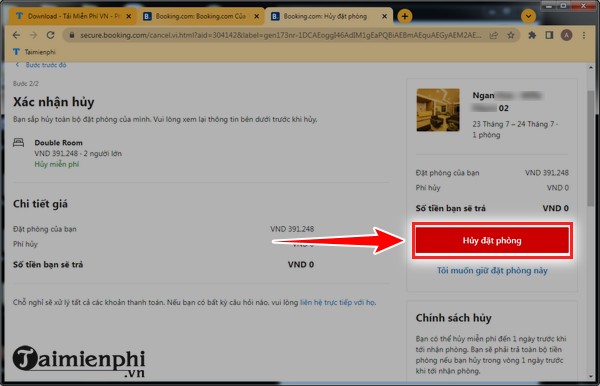Click the Xác nhận hủy heading
Viewport: 600px width, 386px height.
coord(54,102)
